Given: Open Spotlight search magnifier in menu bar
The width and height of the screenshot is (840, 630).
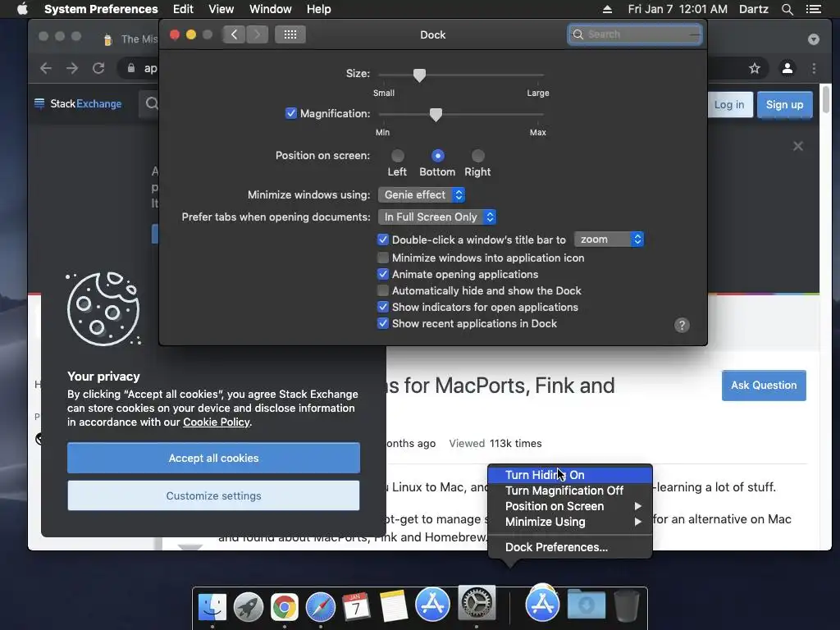Looking at the screenshot, I should [x=787, y=9].
